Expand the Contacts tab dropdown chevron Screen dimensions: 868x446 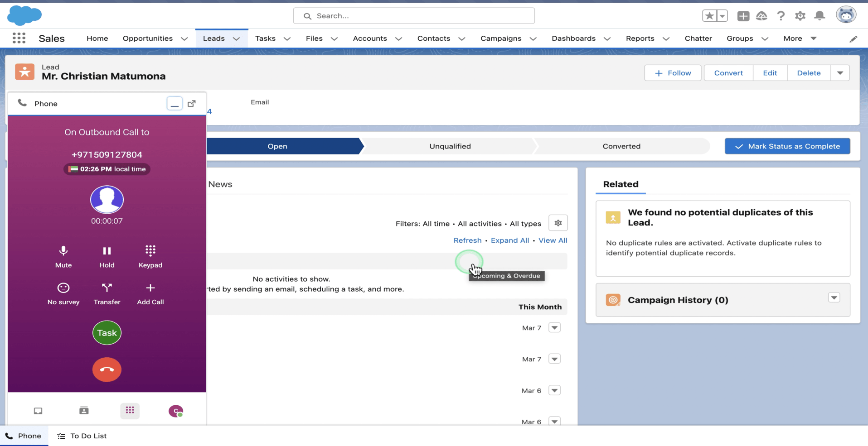[461, 39]
